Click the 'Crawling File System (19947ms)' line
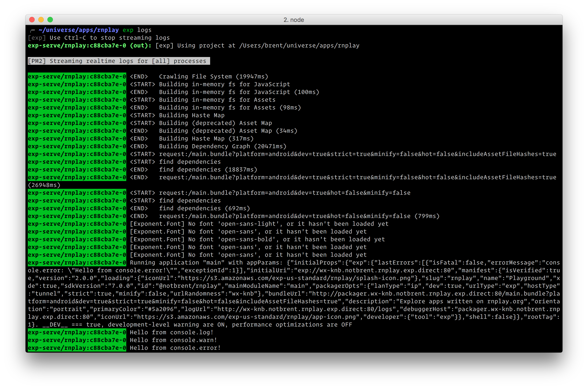588x389 pixels. point(213,77)
